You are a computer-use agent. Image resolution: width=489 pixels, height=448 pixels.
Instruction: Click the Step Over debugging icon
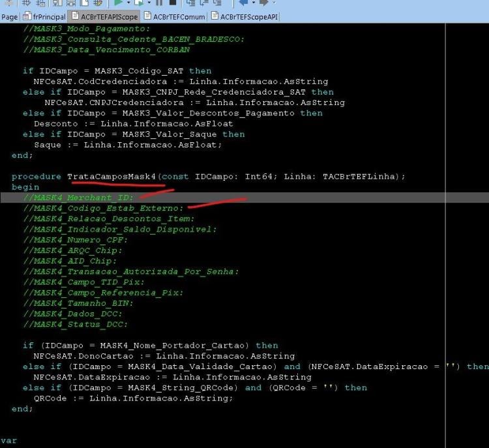(204, 3)
